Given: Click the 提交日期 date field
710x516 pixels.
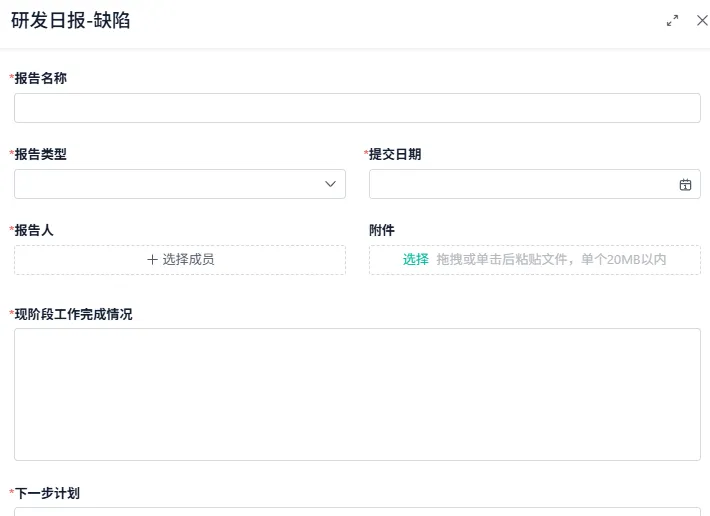Looking at the screenshot, I should (520, 184).
